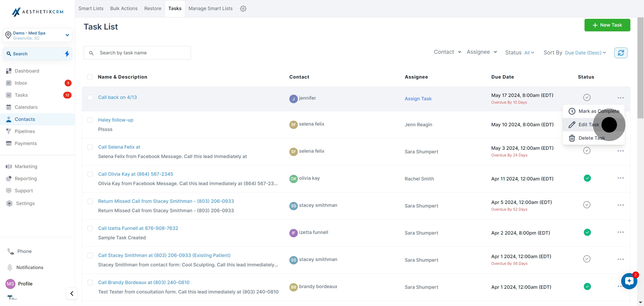Screen dimensions: 644x306
Task: Expand the Contact filter dropdown
Action: pos(447,52)
